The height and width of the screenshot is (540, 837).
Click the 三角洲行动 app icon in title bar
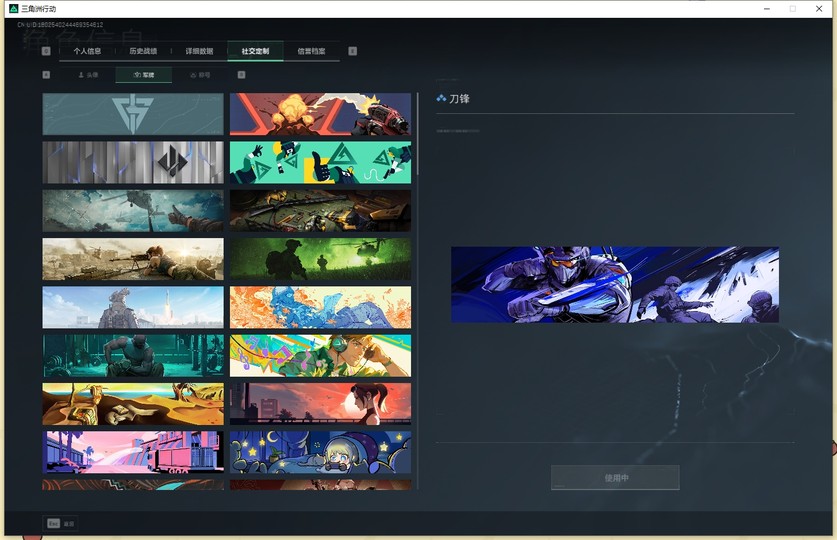13,9
